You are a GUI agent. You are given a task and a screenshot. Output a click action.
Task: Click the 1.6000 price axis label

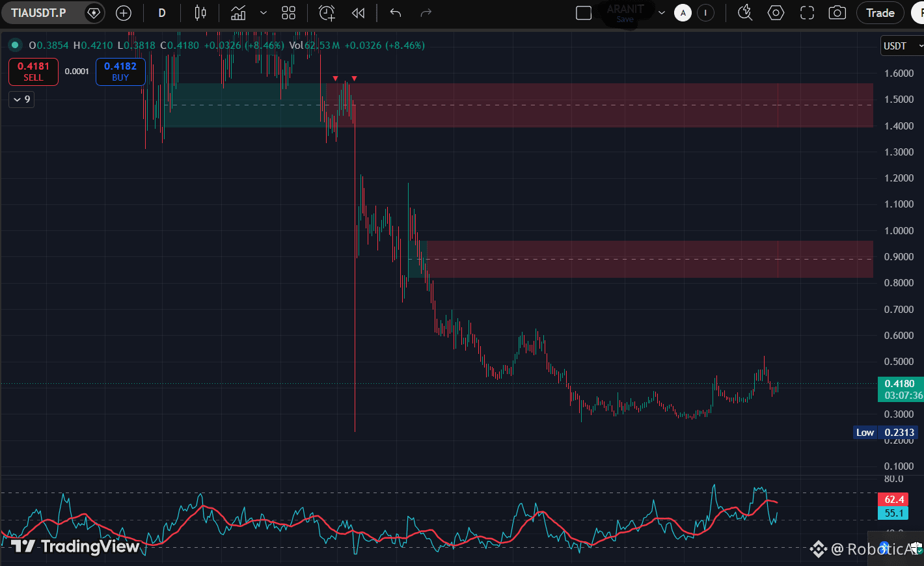(x=899, y=74)
